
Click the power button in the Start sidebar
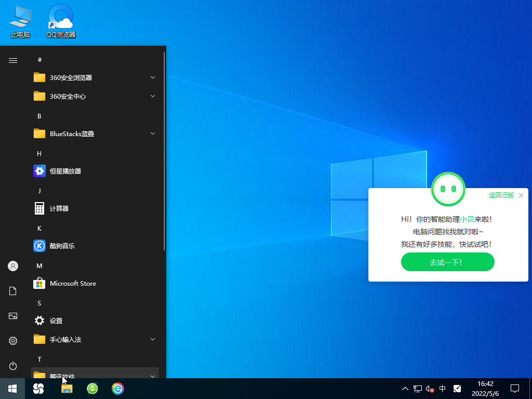(x=12, y=365)
